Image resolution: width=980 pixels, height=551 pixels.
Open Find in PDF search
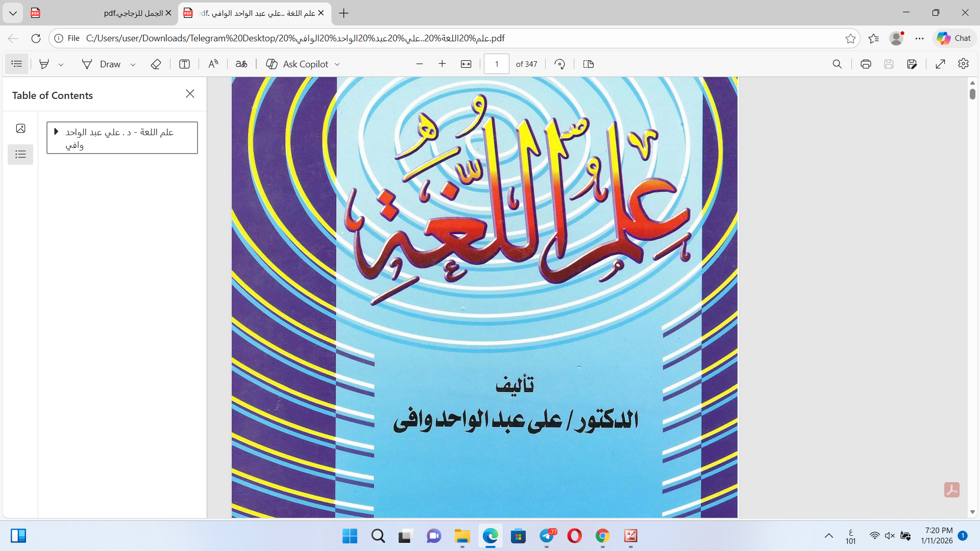[x=837, y=64]
